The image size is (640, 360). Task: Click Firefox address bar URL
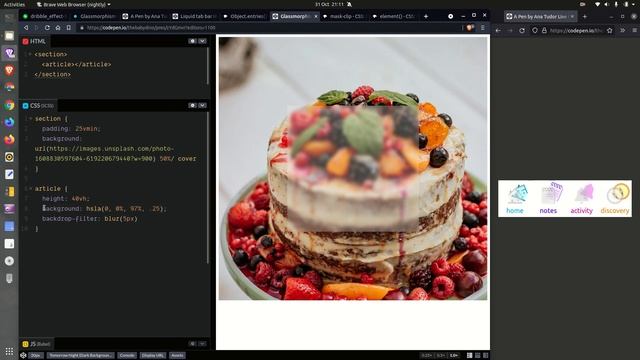point(576,30)
